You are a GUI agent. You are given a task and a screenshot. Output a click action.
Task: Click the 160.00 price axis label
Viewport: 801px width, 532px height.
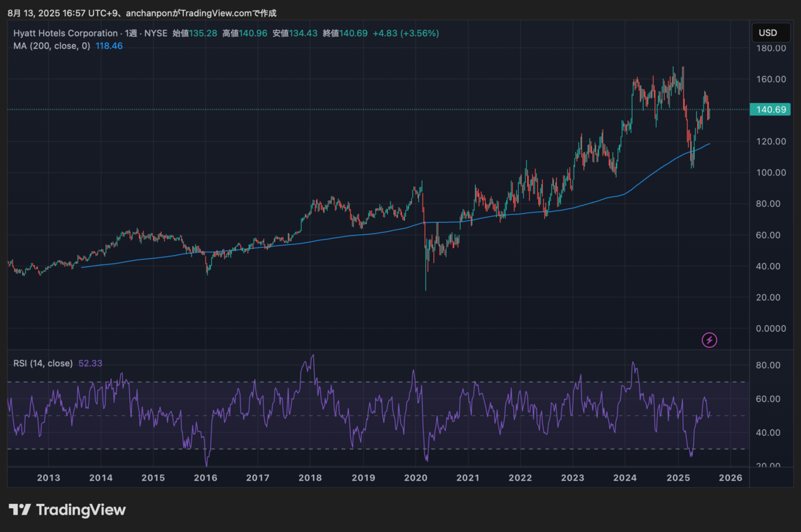[770, 79]
